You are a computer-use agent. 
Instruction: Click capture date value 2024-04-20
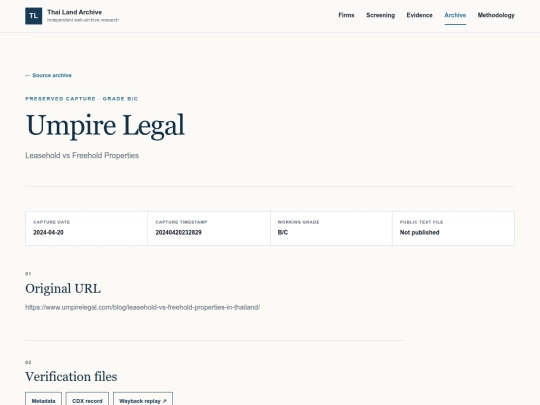[49, 232]
